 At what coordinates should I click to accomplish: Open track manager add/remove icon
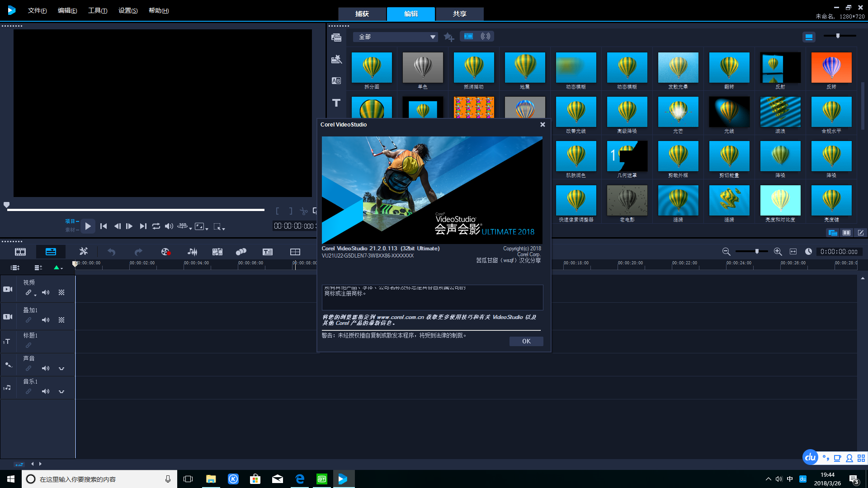[38, 267]
